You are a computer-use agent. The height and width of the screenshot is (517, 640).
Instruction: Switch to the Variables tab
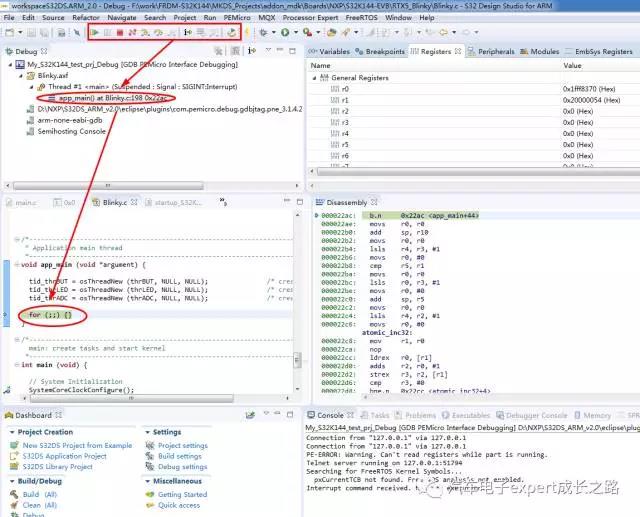[330, 51]
